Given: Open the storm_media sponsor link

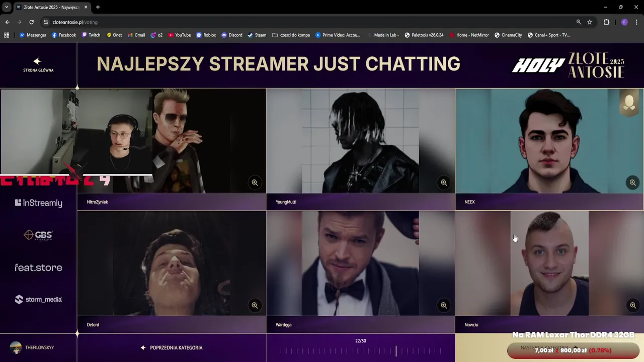Looking at the screenshot, I should 38,300.
